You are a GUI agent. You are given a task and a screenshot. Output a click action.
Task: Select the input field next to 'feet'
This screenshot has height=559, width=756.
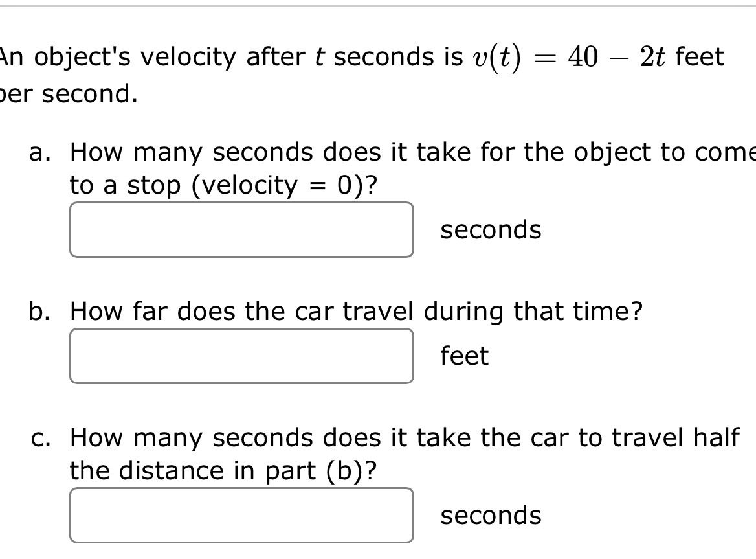point(241,355)
